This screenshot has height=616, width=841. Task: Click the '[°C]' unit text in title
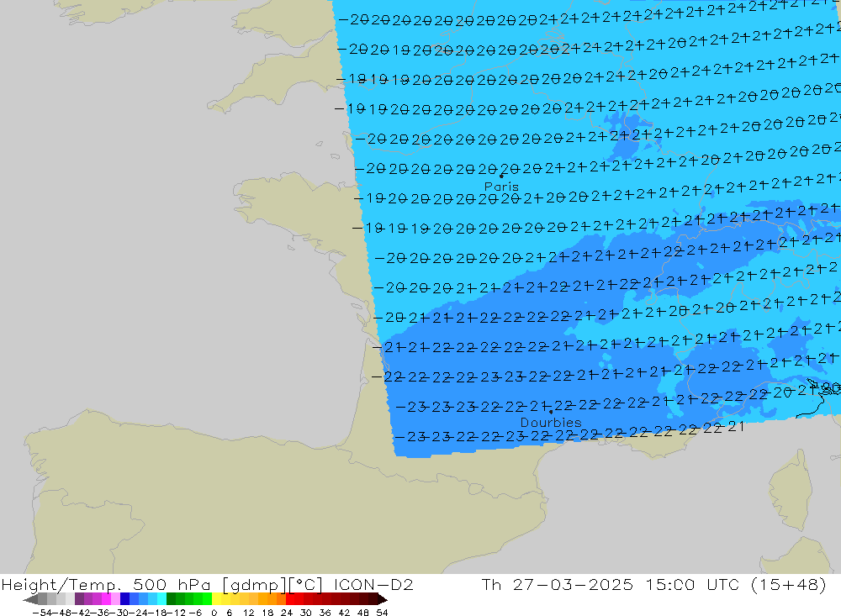(x=306, y=585)
